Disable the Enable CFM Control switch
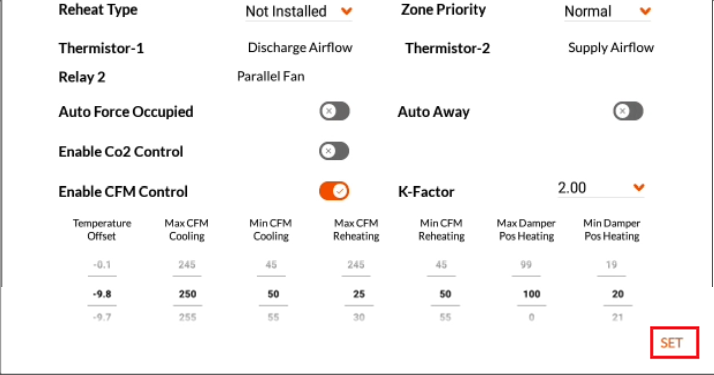This screenshot has height=375, width=714. point(334,191)
